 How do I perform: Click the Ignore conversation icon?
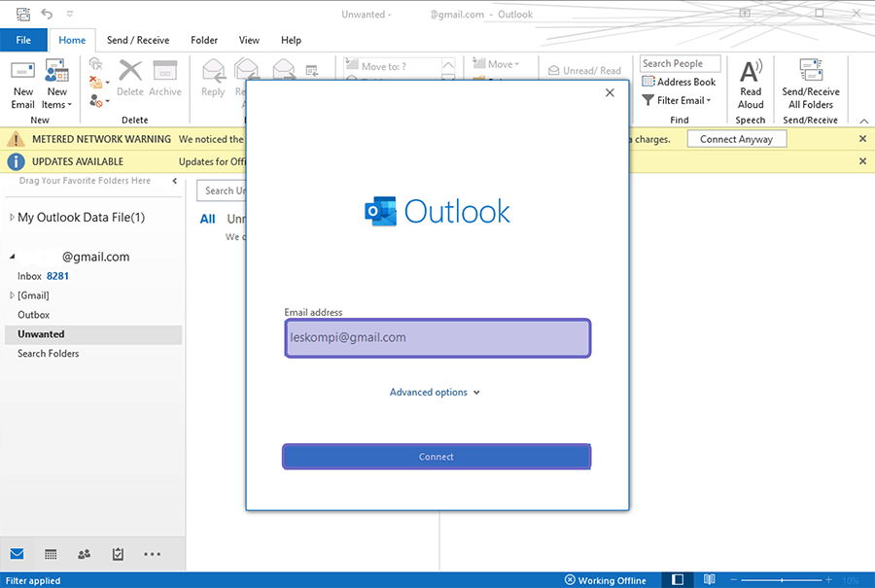point(96,64)
